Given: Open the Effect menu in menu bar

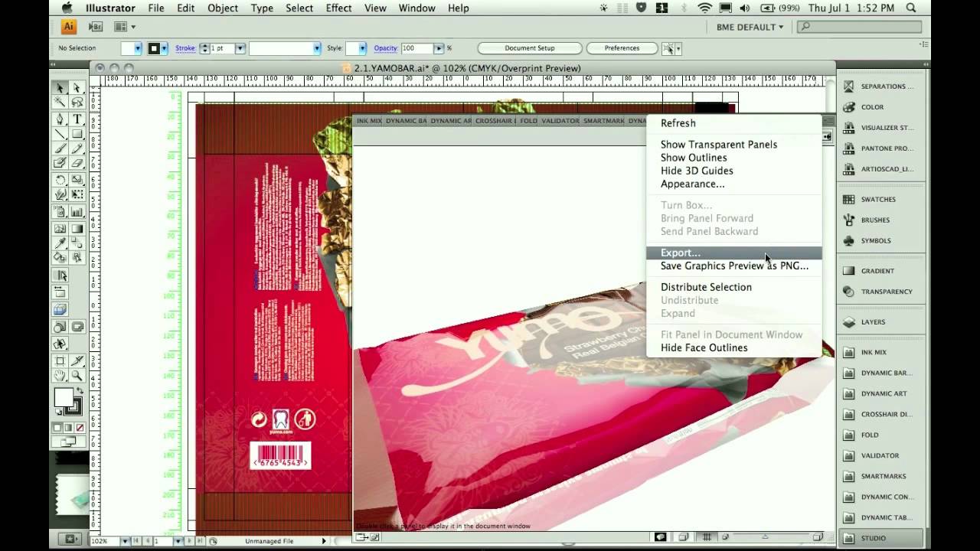Looking at the screenshot, I should click(x=338, y=8).
